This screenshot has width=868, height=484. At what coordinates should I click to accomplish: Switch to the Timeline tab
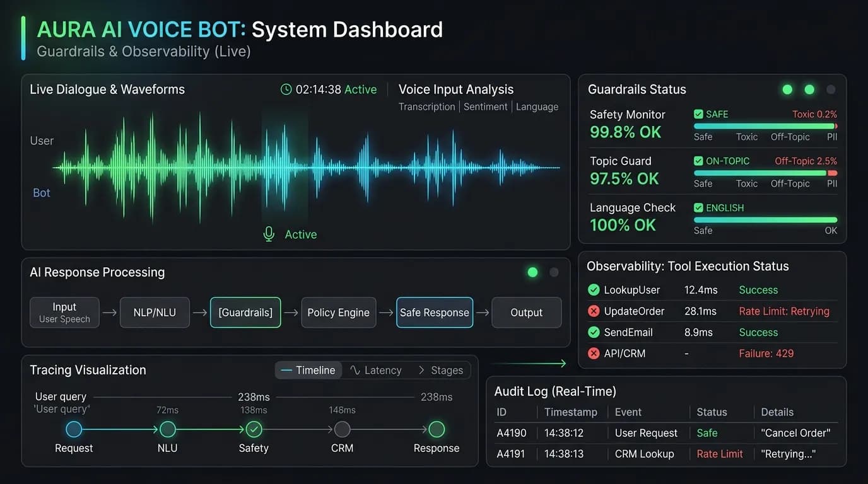308,370
